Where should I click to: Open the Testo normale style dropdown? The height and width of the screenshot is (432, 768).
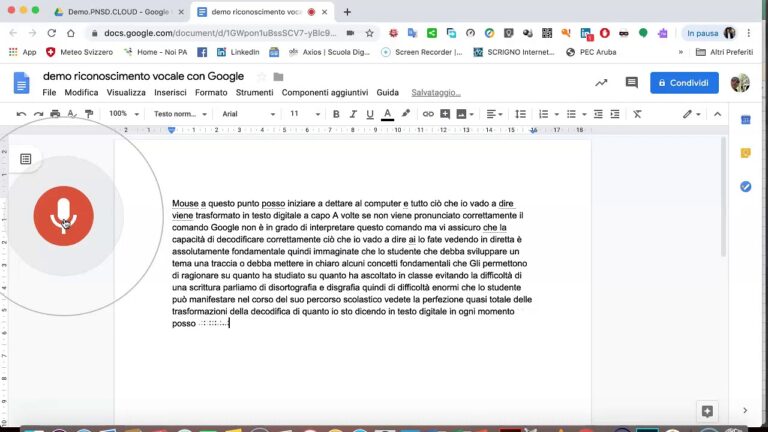[x=180, y=114]
